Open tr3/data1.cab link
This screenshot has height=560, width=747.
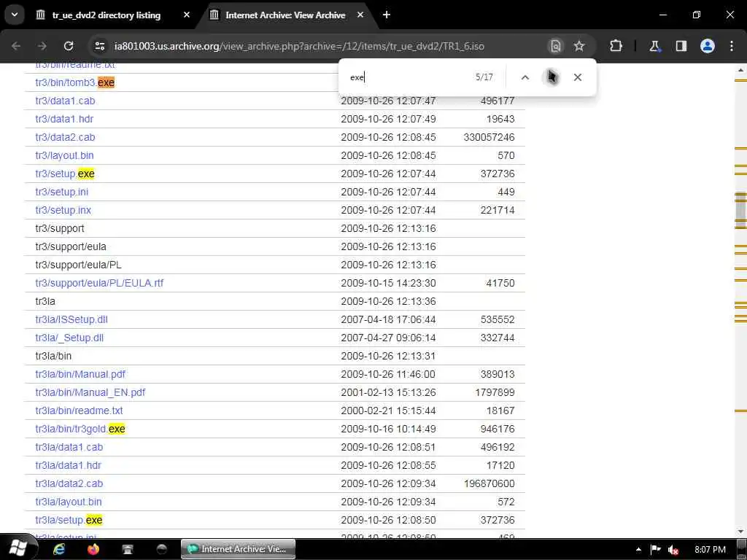pyautogui.click(x=65, y=101)
